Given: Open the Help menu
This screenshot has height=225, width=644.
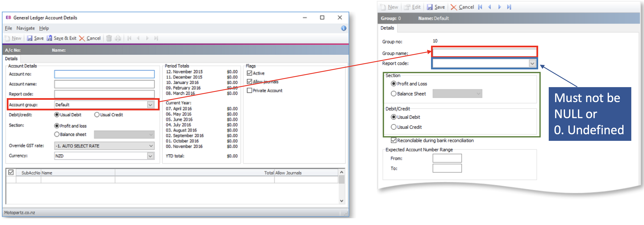Looking at the screenshot, I should coord(44,28).
